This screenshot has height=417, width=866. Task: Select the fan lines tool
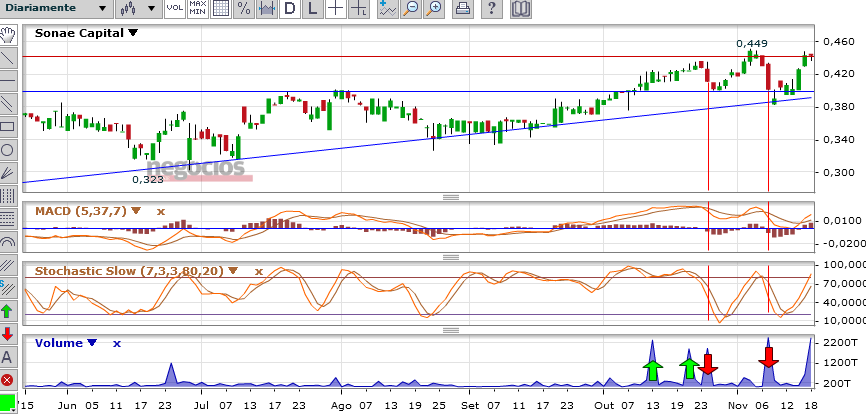pos(8,173)
